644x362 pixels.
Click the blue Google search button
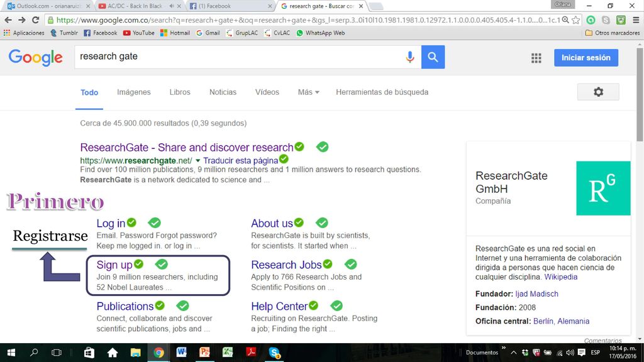click(x=433, y=57)
